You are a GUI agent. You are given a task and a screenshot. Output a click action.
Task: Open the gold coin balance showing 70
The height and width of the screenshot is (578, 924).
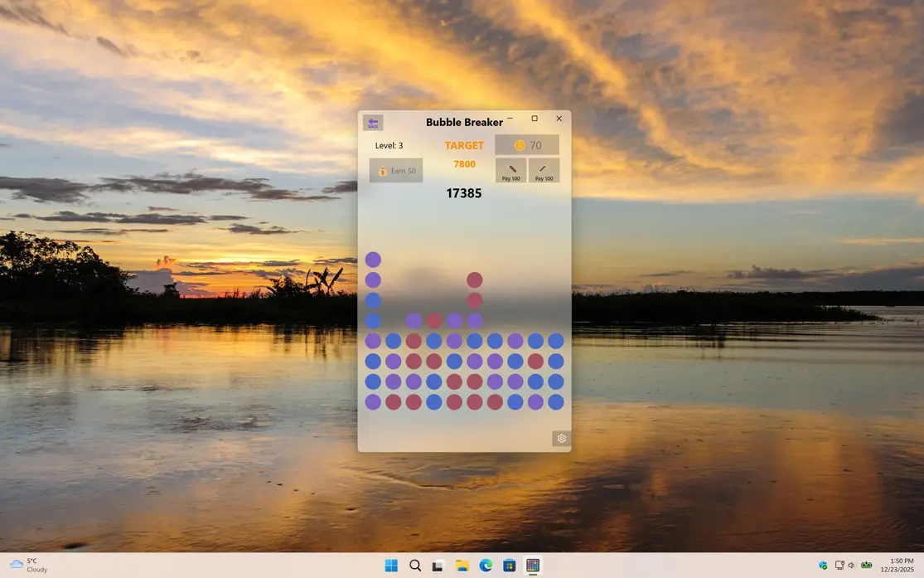tap(527, 145)
